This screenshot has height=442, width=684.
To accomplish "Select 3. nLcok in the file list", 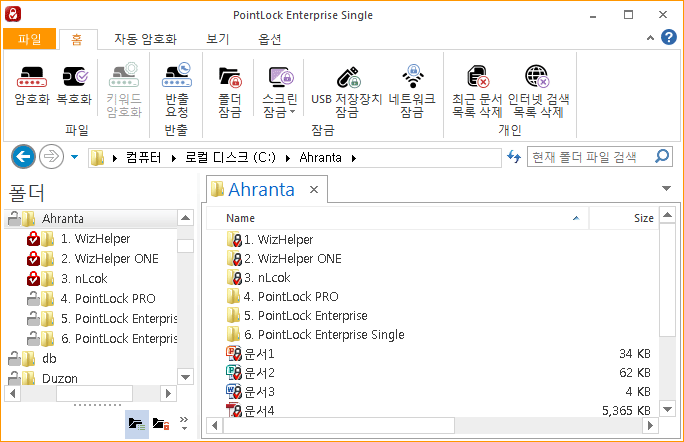I will [267, 278].
